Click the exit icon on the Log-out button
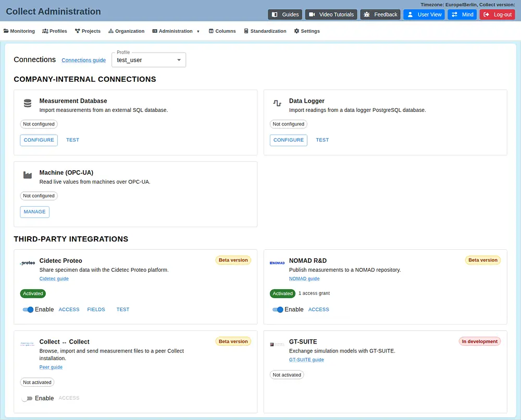 pos(487,15)
